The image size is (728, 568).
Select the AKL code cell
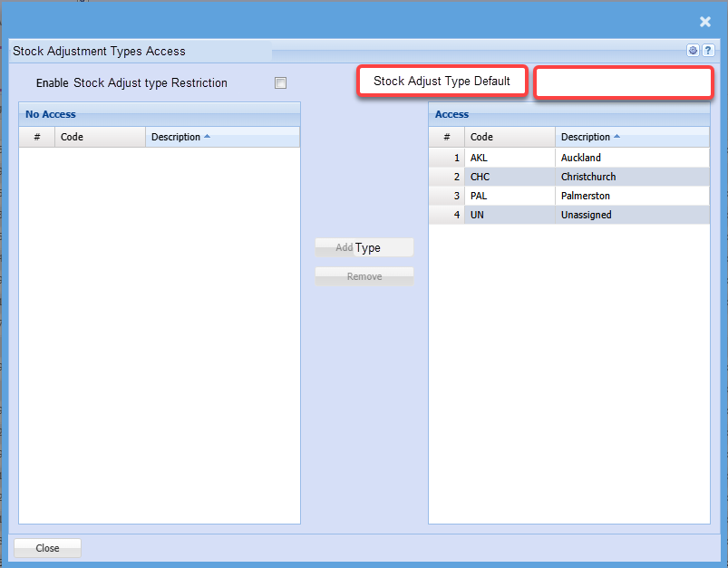click(510, 158)
